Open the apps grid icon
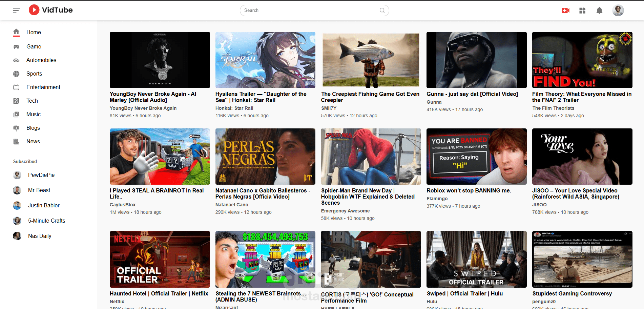The height and width of the screenshot is (309, 644). point(582,11)
